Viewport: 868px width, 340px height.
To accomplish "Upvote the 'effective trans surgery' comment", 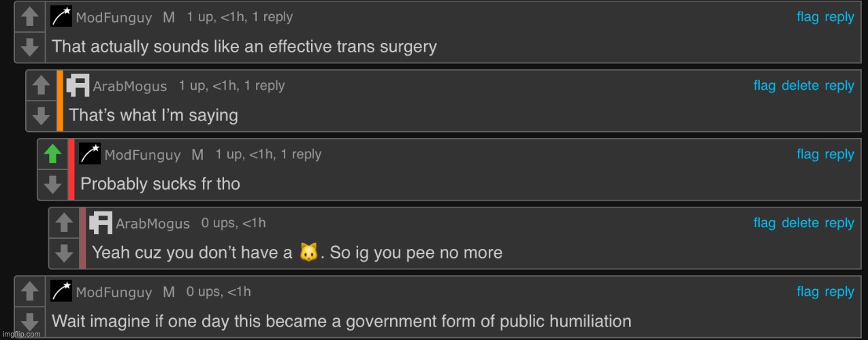I will point(29,18).
